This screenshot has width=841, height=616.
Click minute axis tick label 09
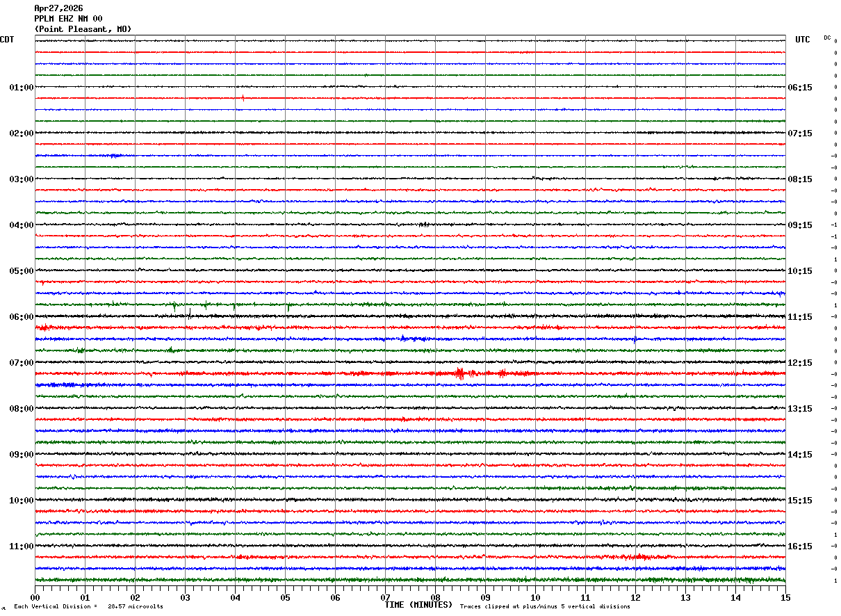[486, 597]
